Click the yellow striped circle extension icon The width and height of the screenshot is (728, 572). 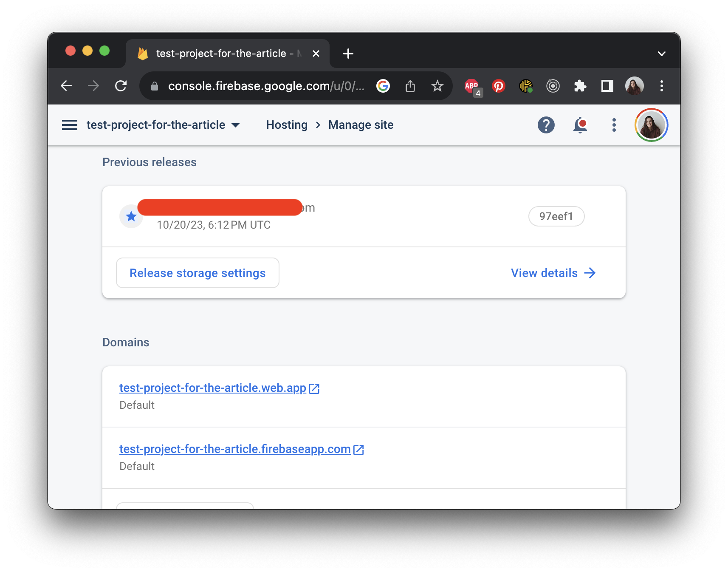point(526,86)
